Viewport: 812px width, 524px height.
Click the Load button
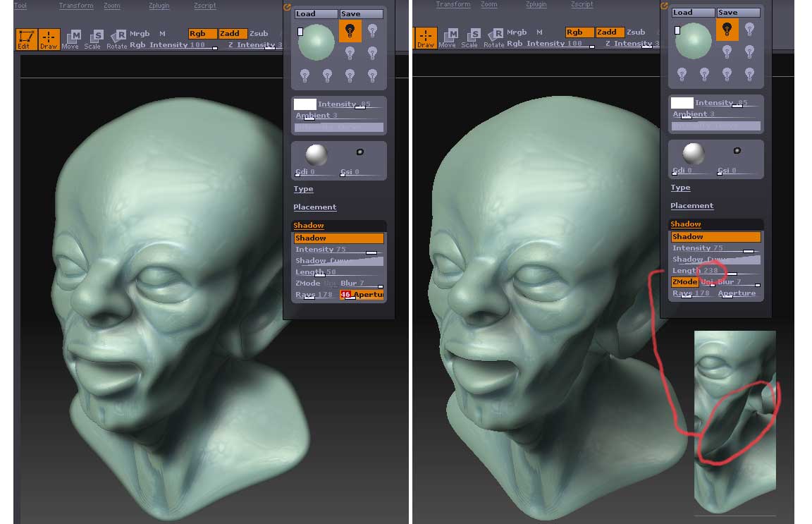[315, 13]
